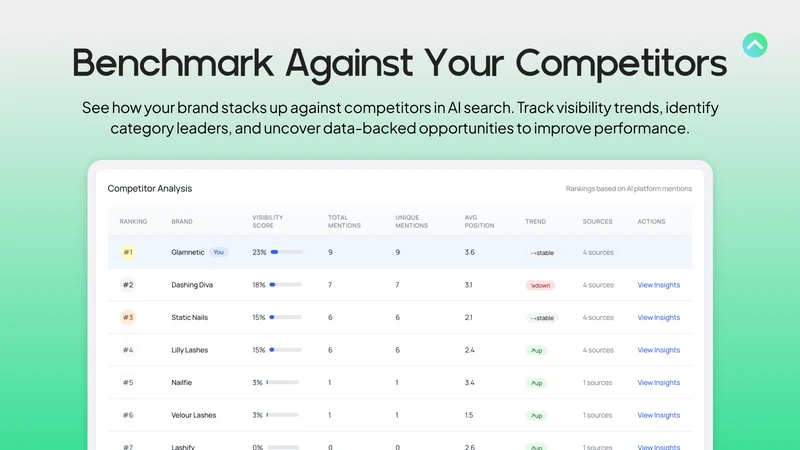Click the #6 ranking badge
Screen dimensions: 800x450
128,415
